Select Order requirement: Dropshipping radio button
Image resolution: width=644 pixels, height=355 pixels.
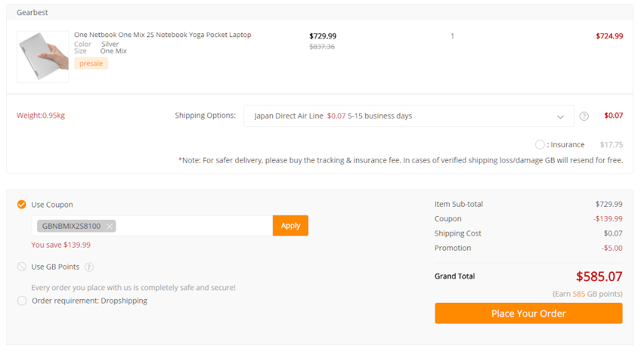[x=22, y=301]
